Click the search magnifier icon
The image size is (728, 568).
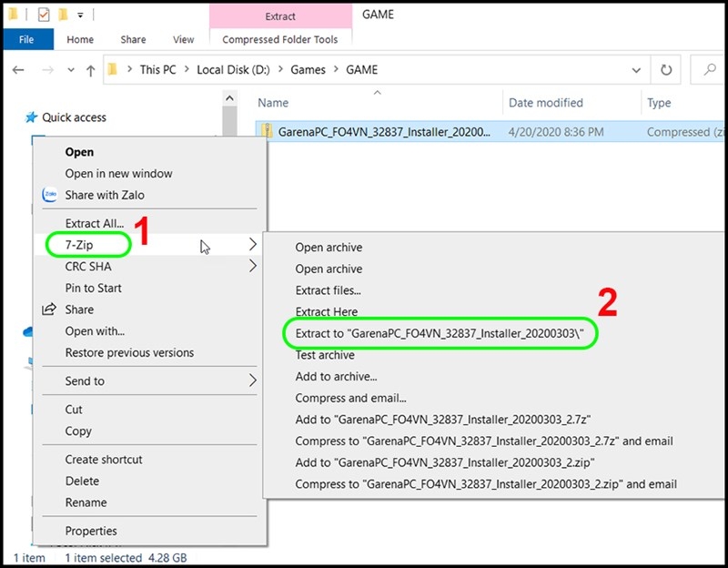[x=710, y=70]
